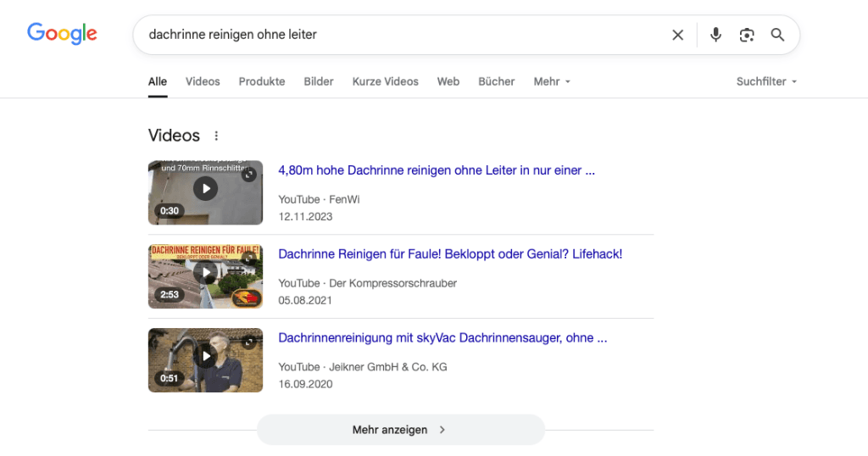Expand more videos with Mehr anzeigen
This screenshot has height=456, width=868.
400,430
